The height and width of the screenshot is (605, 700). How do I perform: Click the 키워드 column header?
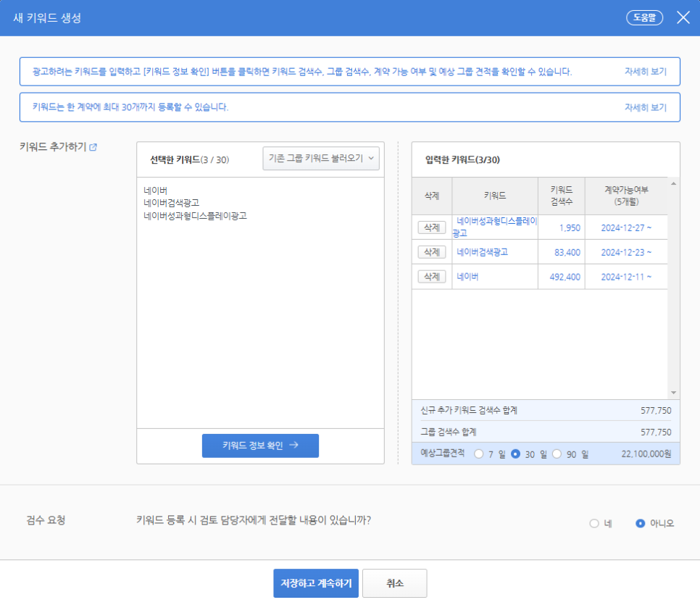point(495,196)
